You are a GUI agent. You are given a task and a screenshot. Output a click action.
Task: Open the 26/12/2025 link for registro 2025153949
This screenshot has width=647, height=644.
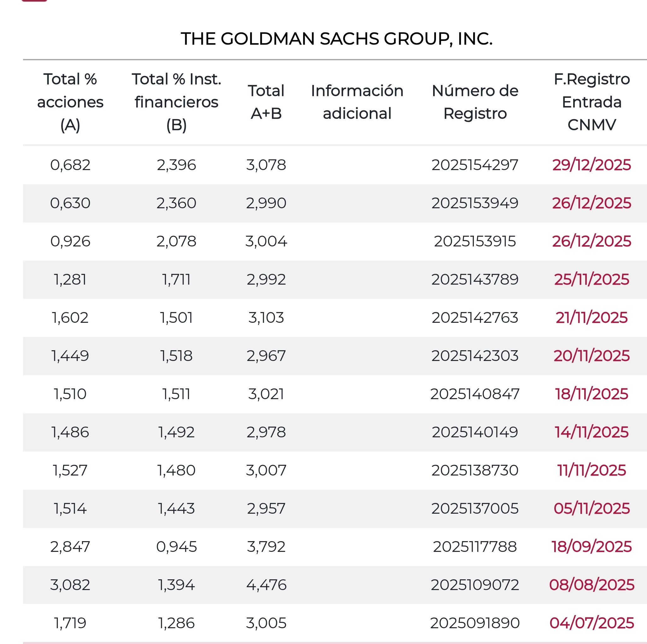point(591,203)
